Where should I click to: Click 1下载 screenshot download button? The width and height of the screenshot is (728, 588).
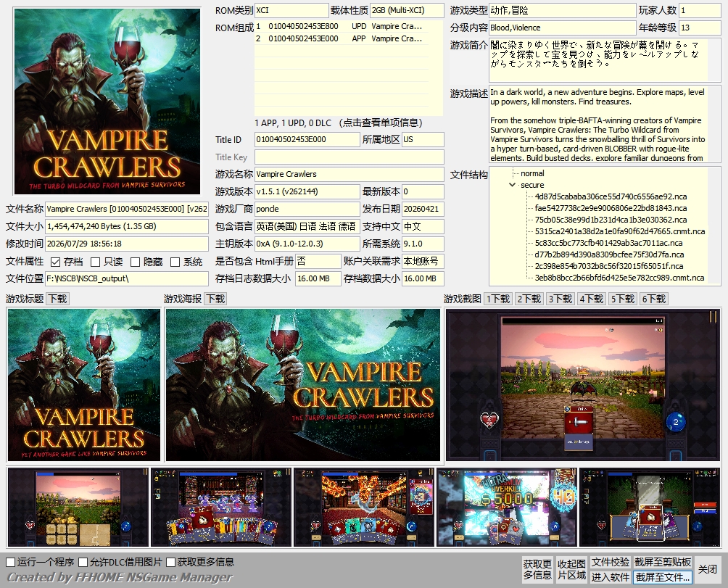(x=498, y=299)
